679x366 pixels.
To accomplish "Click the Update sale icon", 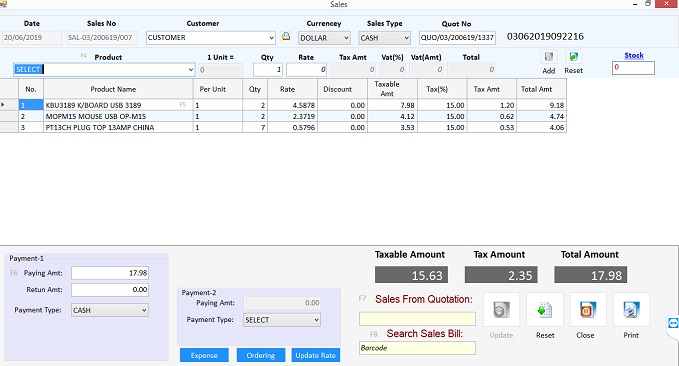I will 501,310.
